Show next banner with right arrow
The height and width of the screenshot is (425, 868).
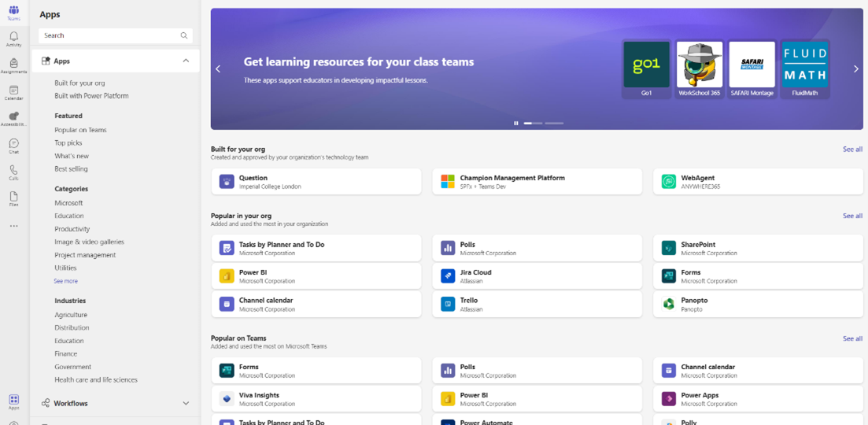[x=855, y=69]
